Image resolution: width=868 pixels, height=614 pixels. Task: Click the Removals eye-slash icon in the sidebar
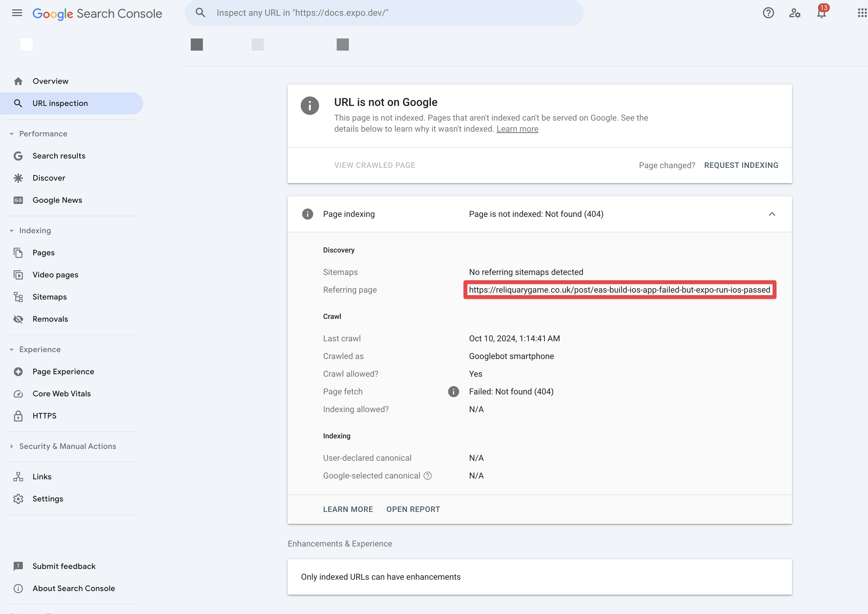coord(18,319)
